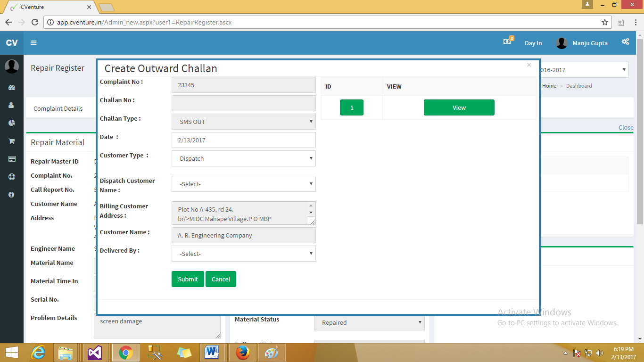
Task: Click the browser address bar
Action: tap(328, 22)
